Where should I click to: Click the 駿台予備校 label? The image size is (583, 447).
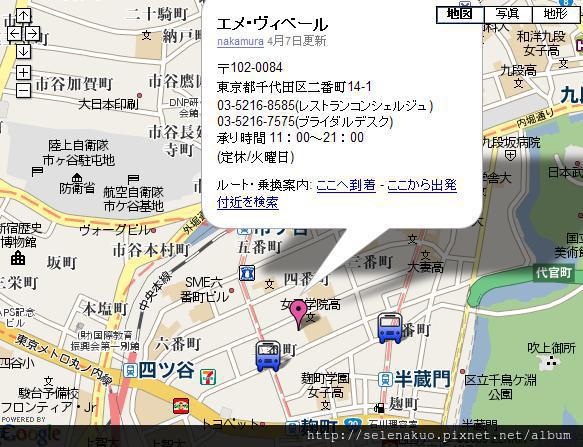tap(49, 393)
